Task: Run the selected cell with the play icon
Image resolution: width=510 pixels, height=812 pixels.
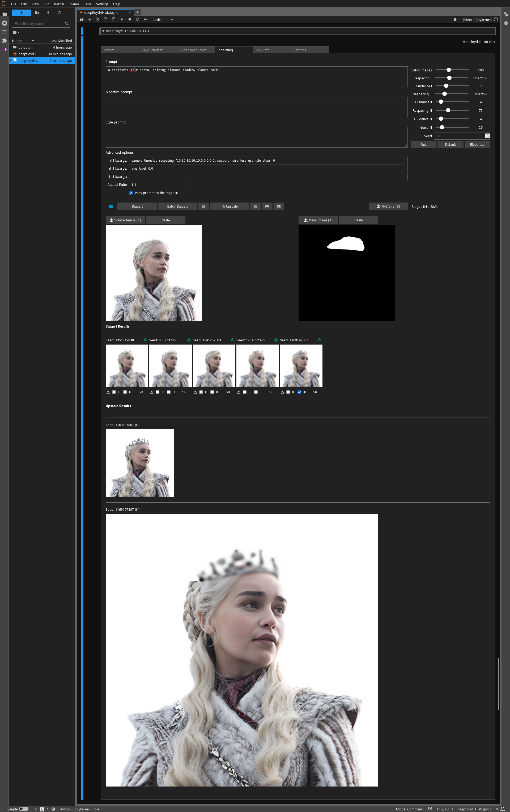Action: point(122,20)
